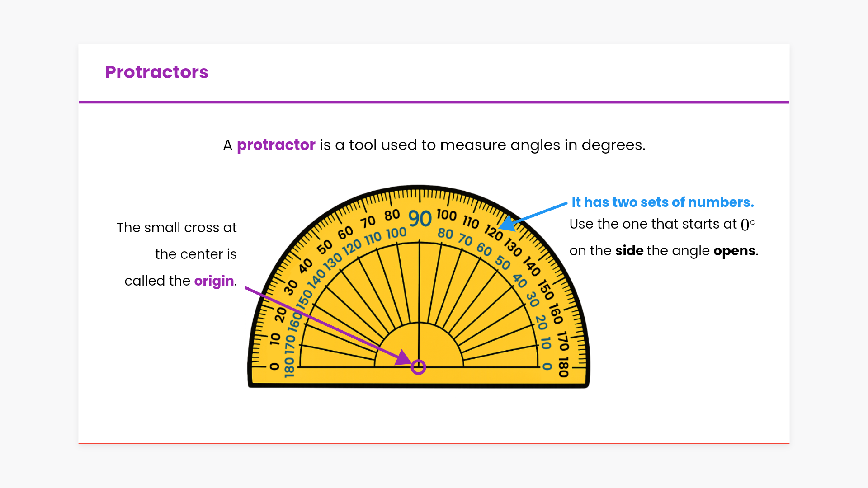
Task: Click the black 0 on the protractor's left edge
Action: (274, 366)
